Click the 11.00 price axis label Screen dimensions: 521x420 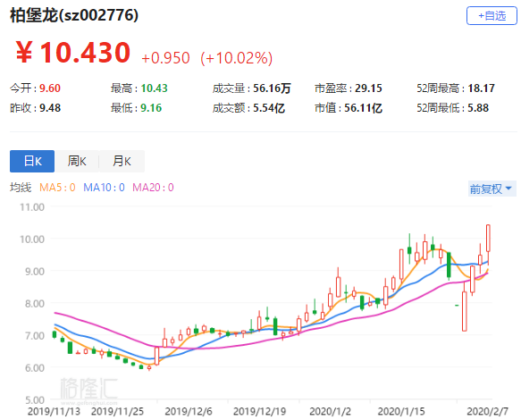[x=32, y=207]
